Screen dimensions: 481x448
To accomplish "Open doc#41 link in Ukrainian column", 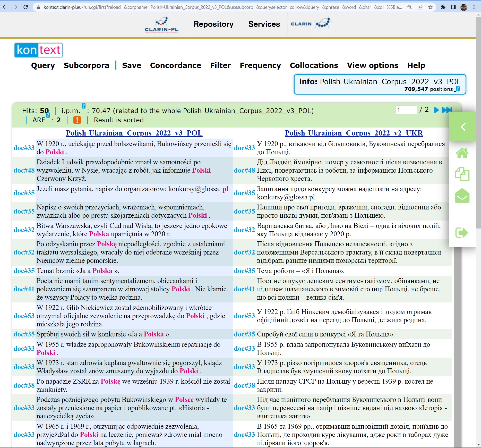I will (244, 289).
